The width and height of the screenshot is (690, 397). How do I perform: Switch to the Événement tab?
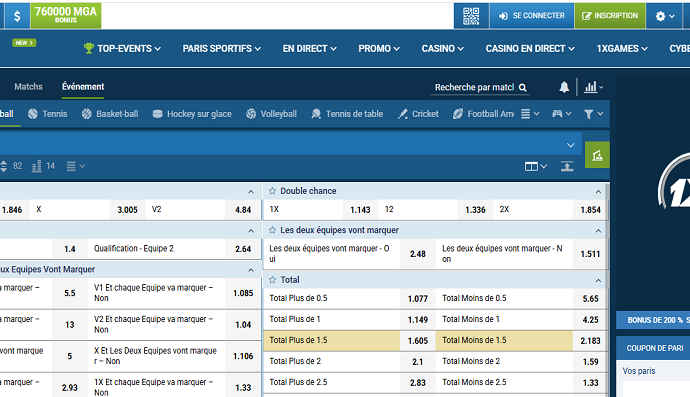(83, 87)
